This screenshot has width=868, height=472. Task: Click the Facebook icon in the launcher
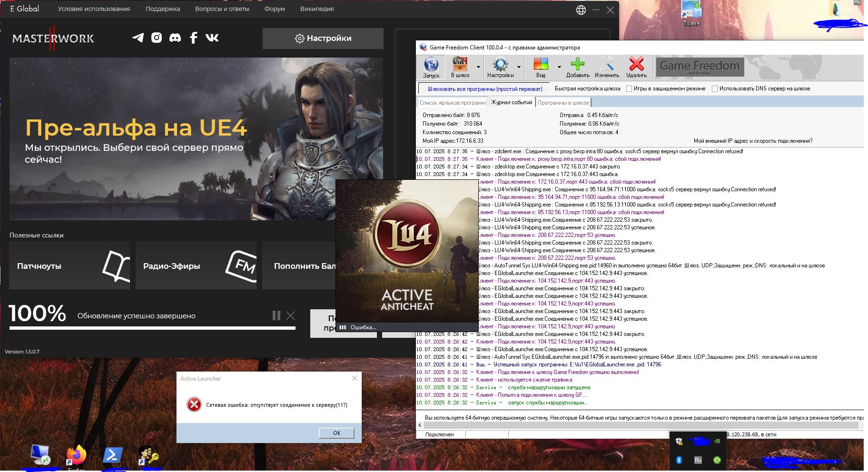(x=194, y=38)
